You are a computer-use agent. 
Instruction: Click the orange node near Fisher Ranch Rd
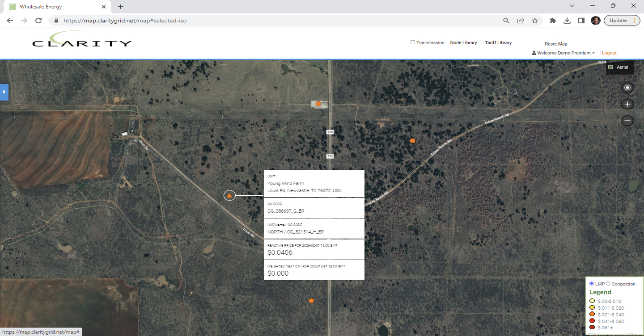click(412, 141)
